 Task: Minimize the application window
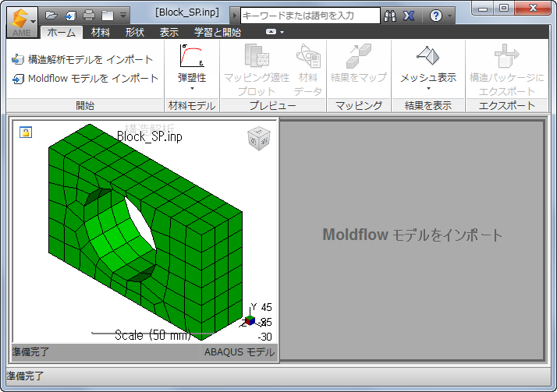pyautogui.click(x=483, y=8)
